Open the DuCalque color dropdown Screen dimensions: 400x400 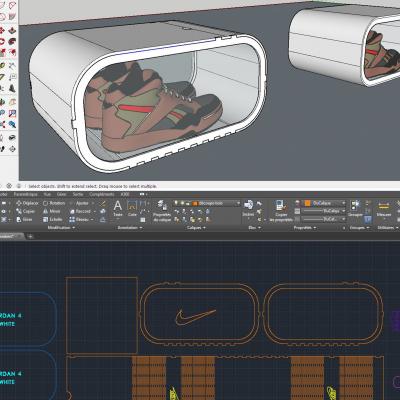pyautogui.click(x=324, y=203)
